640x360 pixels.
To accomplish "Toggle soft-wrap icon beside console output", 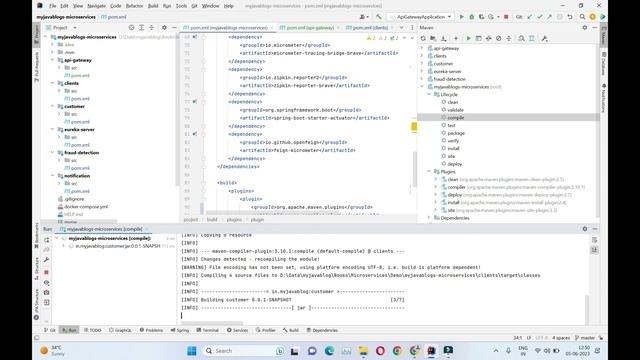I will tap(594, 240).
